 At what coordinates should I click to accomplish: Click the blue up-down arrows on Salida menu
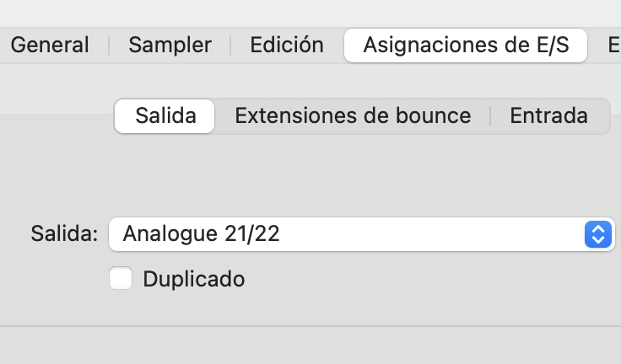[597, 234]
